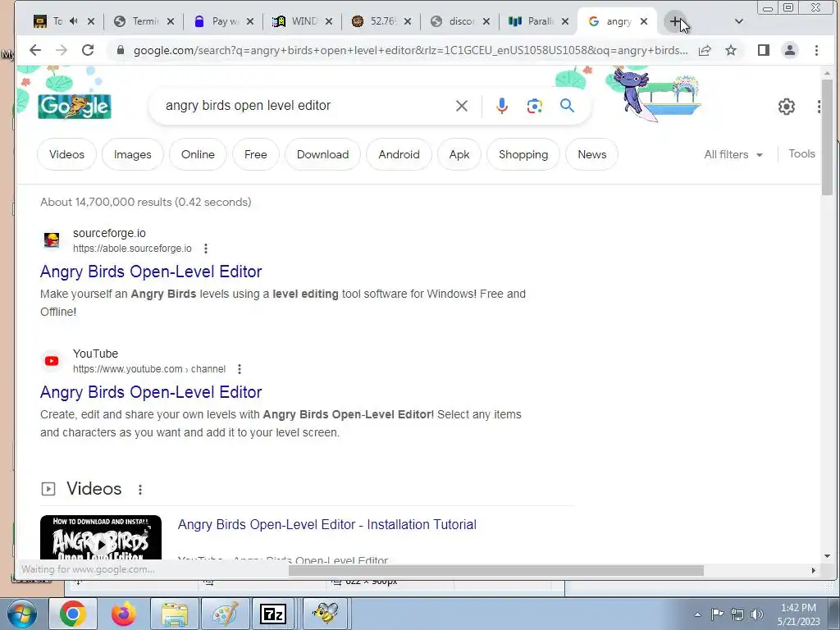Mute the first tab's speaker icon
The width and height of the screenshot is (840, 630).
coord(74,21)
